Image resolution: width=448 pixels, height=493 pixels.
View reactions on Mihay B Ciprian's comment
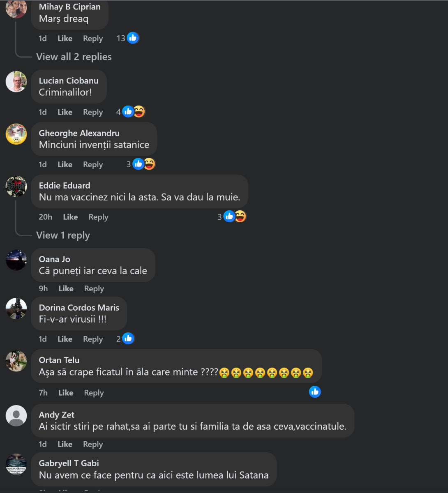click(x=128, y=38)
